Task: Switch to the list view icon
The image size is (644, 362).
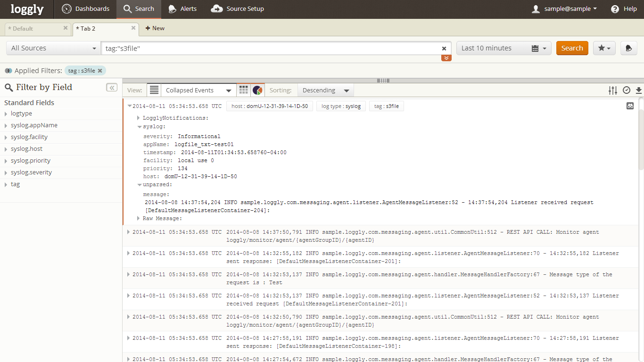Action: [154, 90]
